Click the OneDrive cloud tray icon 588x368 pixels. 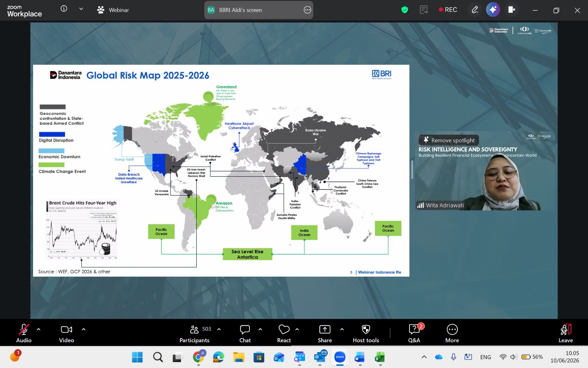tap(439, 357)
